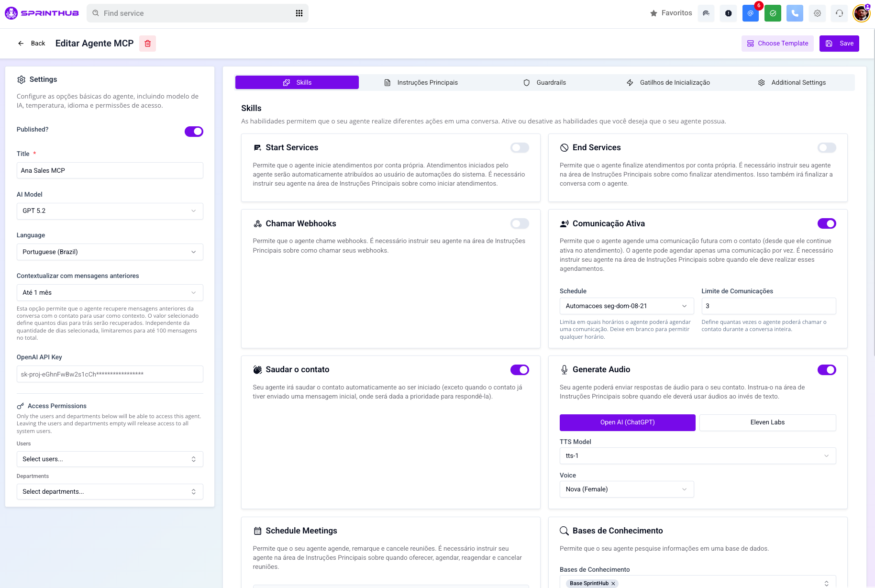Disable the Published toggle
Screen dimensions: 875x588
pos(194,132)
